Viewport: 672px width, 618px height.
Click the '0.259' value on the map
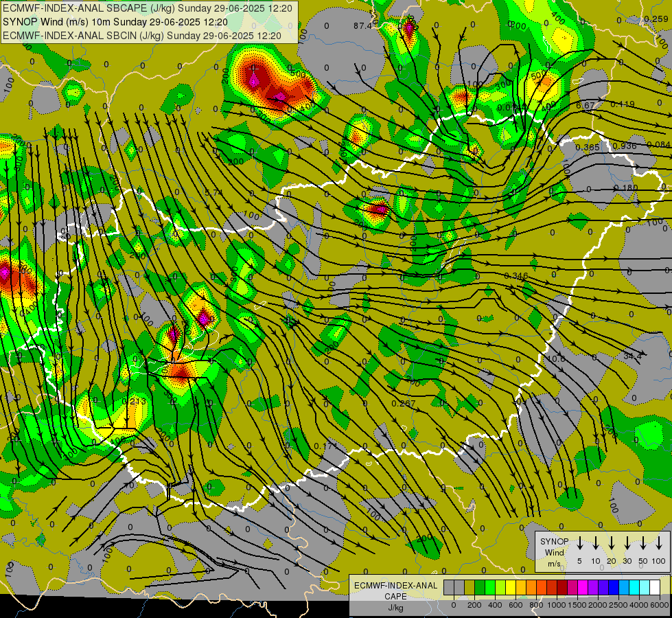coord(656,19)
